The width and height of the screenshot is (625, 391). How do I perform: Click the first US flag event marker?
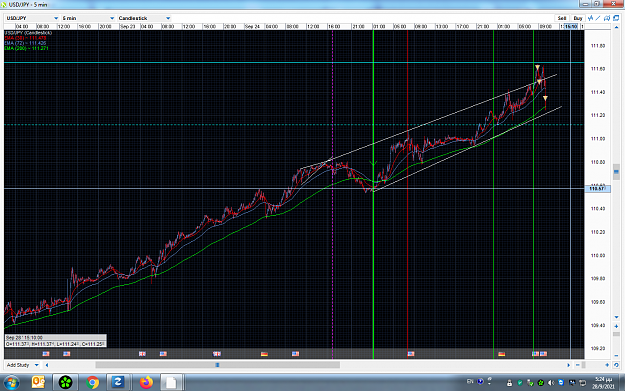pyautogui.click(x=46, y=354)
